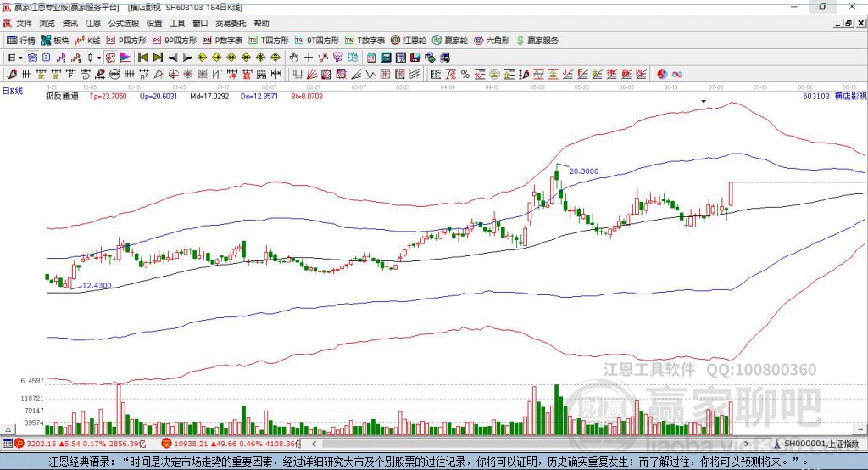Jump to last bar icon
This screenshot has width=868, height=470.
click(158, 58)
